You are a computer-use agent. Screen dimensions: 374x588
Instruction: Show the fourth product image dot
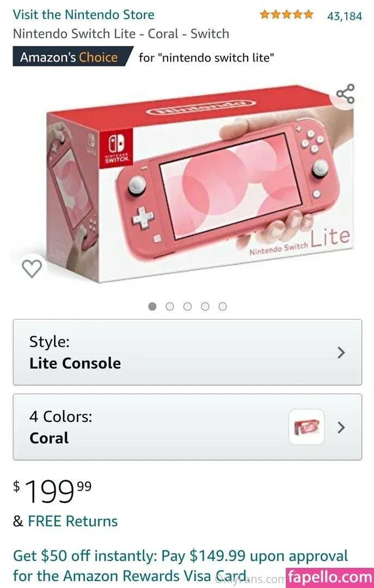[x=205, y=307]
